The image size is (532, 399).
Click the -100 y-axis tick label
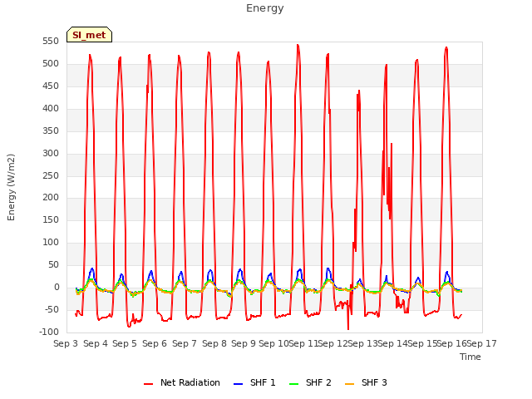click(49, 332)
